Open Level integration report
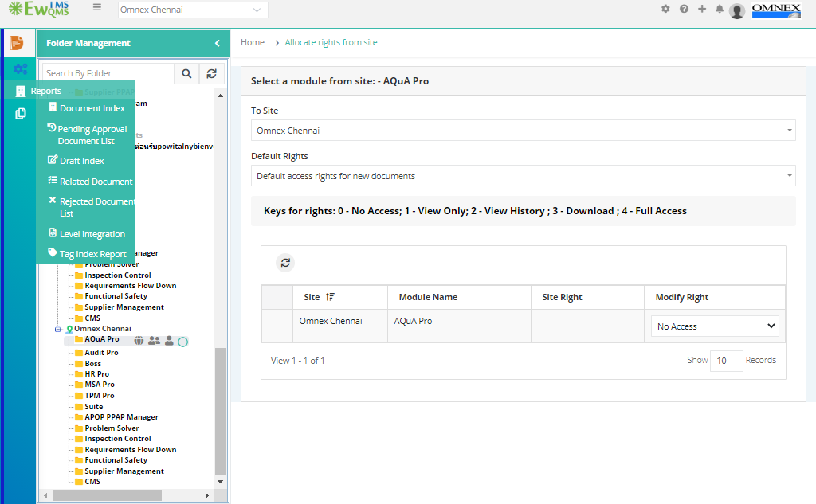This screenshot has height=504, width=816. pos(92,234)
